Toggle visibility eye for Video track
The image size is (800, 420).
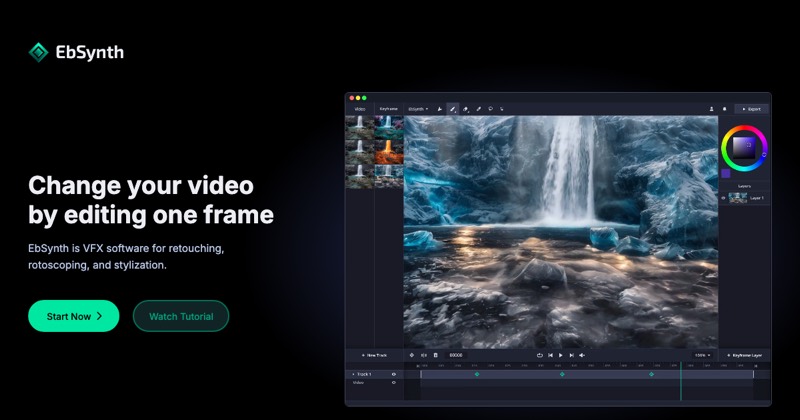point(394,382)
